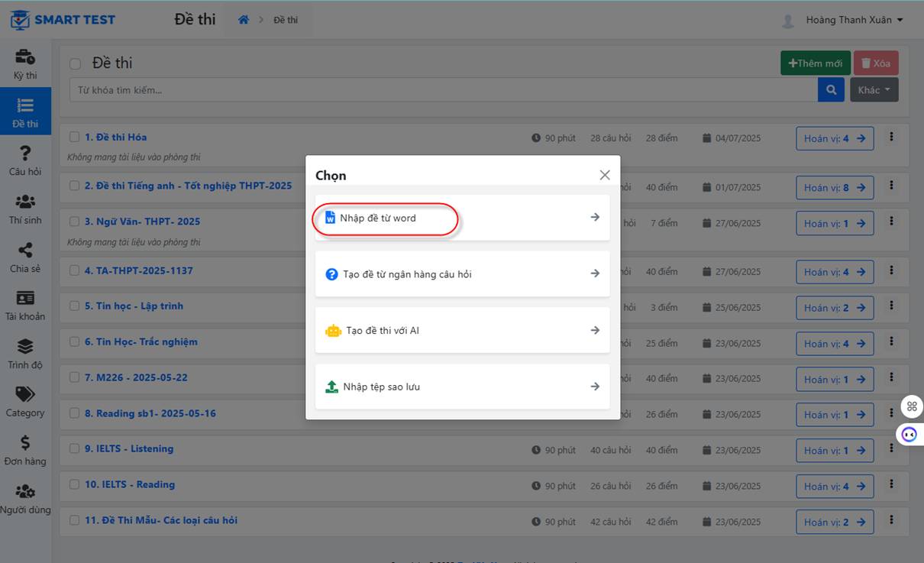Check the TA-THPT-2025-1137 checkbox

coord(74,270)
